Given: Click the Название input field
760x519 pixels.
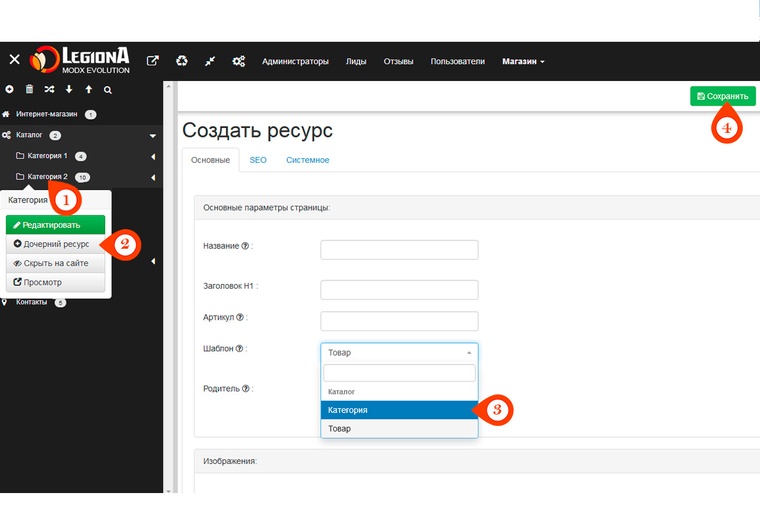Looking at the screenshot, I should (399, 250).
